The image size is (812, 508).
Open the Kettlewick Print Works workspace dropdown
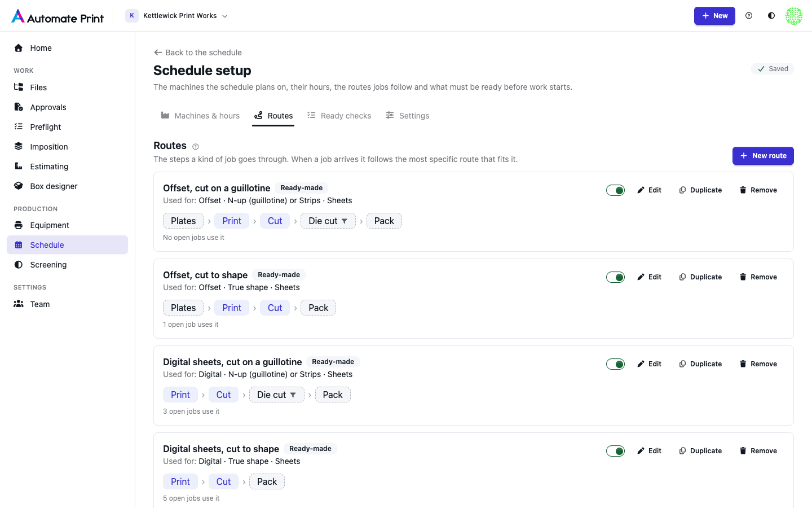coord(177,16)
